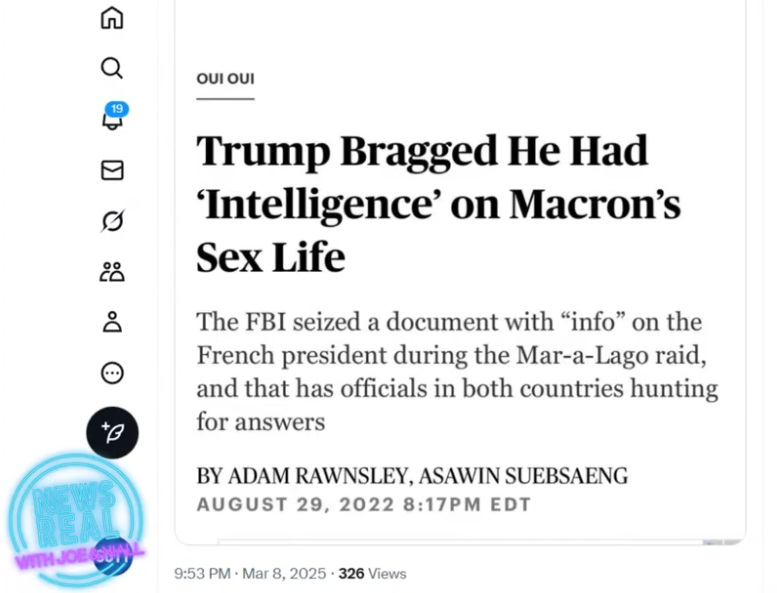Click the 9:53 PM Mar 8 timestamp
This screenshot has width=777, height=593.
point(250,574)
